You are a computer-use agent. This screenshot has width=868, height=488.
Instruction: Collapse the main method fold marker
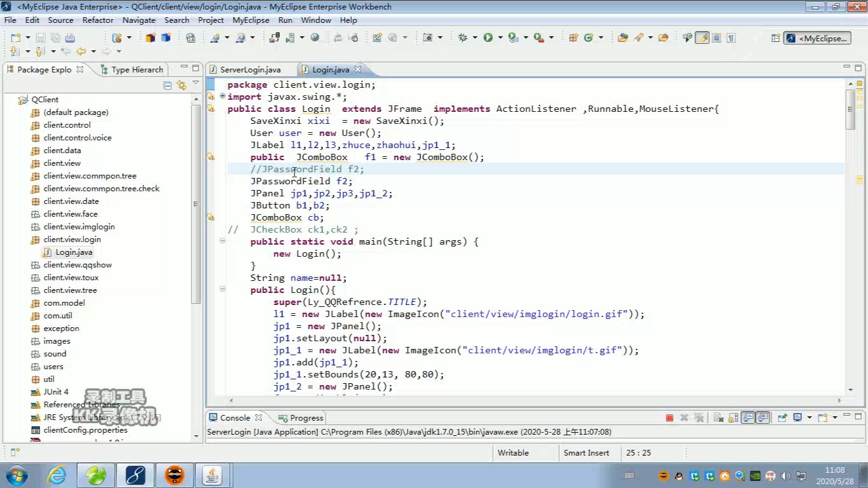(x=223, y=241)
